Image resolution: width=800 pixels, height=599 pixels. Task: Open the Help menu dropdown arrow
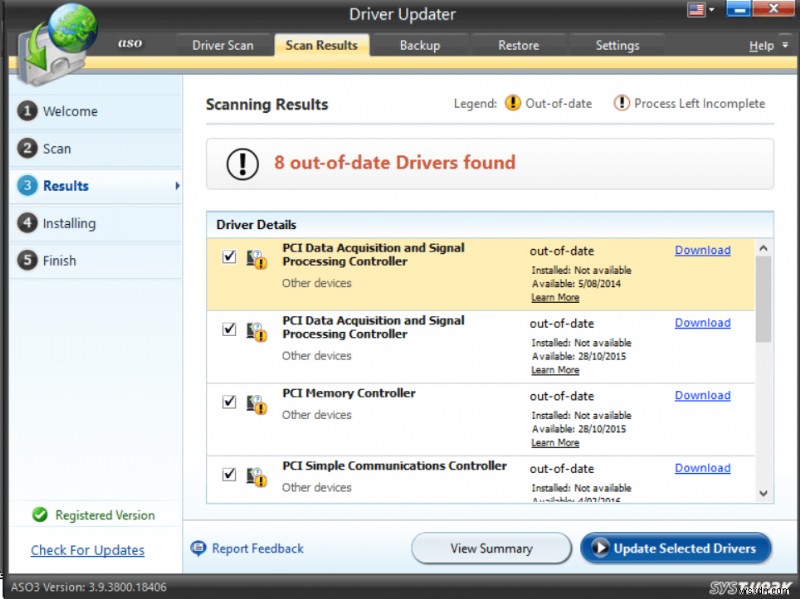point(785,45)
